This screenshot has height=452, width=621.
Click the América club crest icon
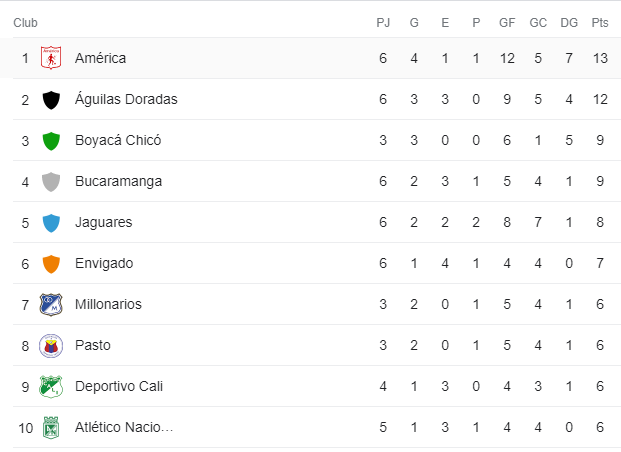coord(51,58)
